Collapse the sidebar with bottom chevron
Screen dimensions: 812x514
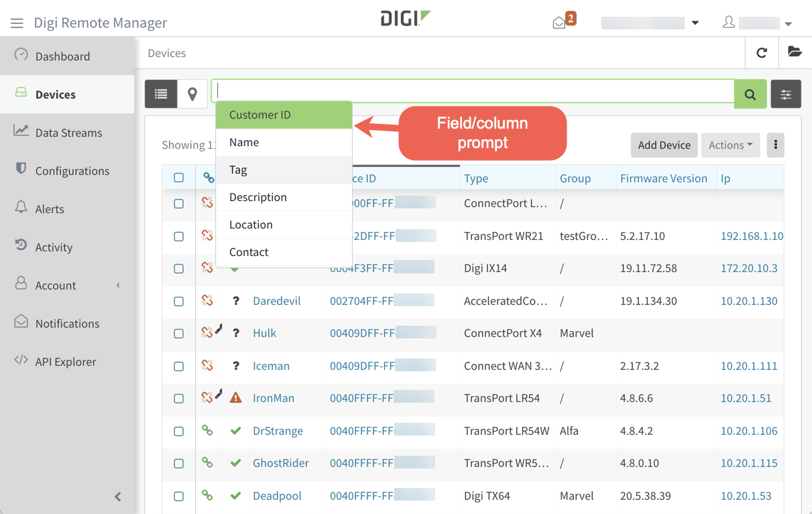pyautogui.click(x=118, y=497)
